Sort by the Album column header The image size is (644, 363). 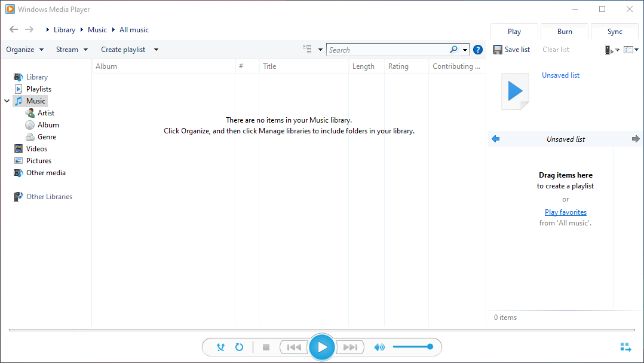point(164,66)
